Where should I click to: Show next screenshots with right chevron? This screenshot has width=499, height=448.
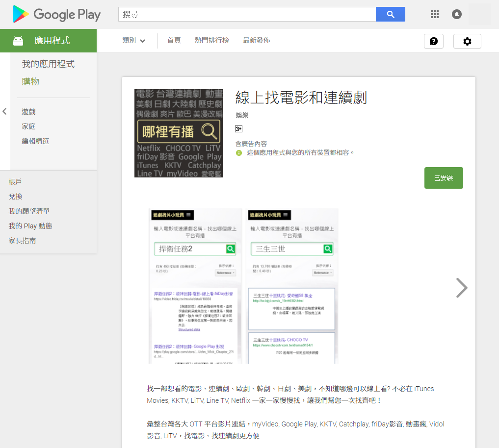461,288
